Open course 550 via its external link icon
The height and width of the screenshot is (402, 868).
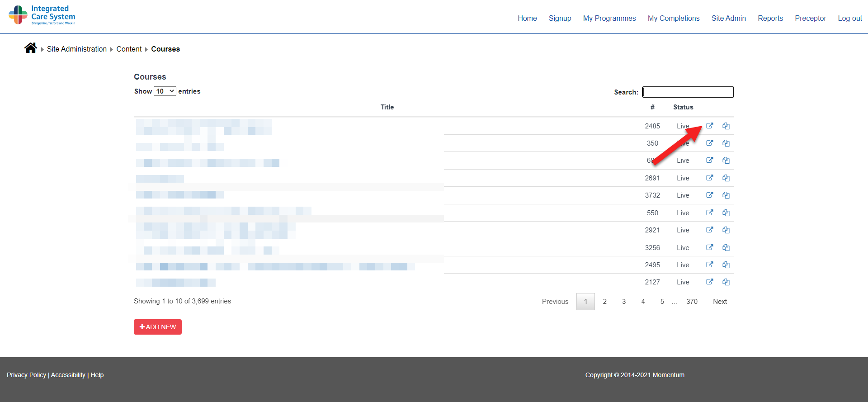[x=710, y=213]
